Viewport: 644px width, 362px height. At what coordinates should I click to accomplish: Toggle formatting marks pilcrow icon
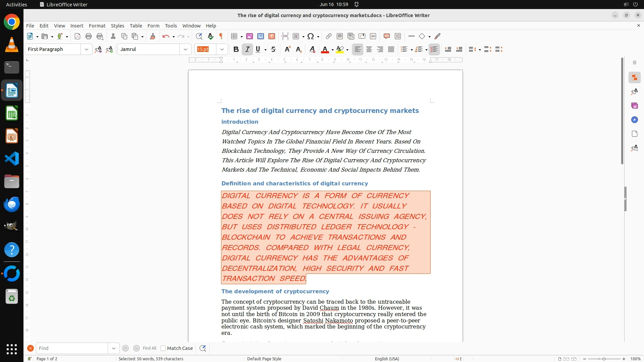pyautogui.click(x=221, y=36)
